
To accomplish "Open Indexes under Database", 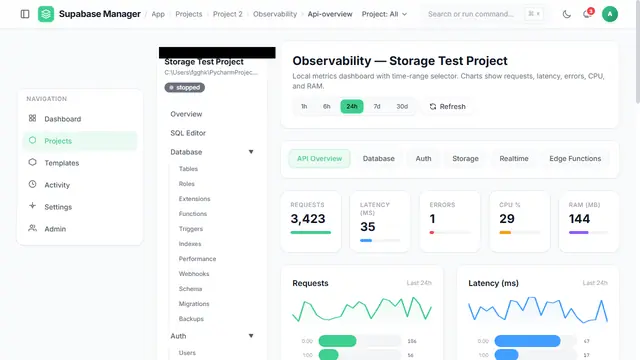I will pyautogui.click(x=190, y=244).
